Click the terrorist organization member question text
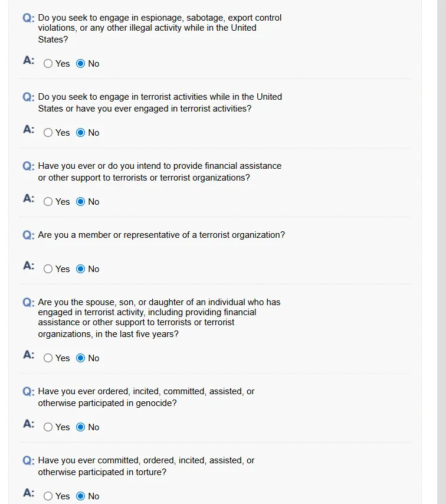This screenshot has width=446, height=504. point(161,235)
